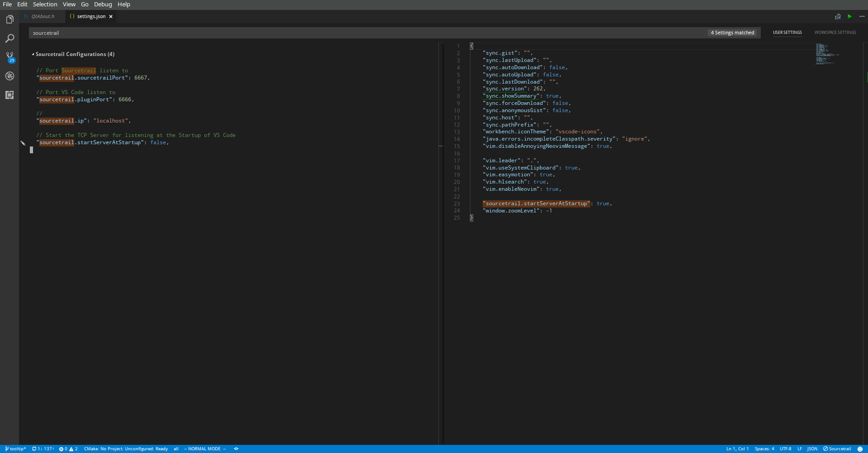Image resolution: width=868 pixels, height=453 pixels.
Task: Click synchronize changes indicator 1↓ 137↑
Action: [43, 449]
